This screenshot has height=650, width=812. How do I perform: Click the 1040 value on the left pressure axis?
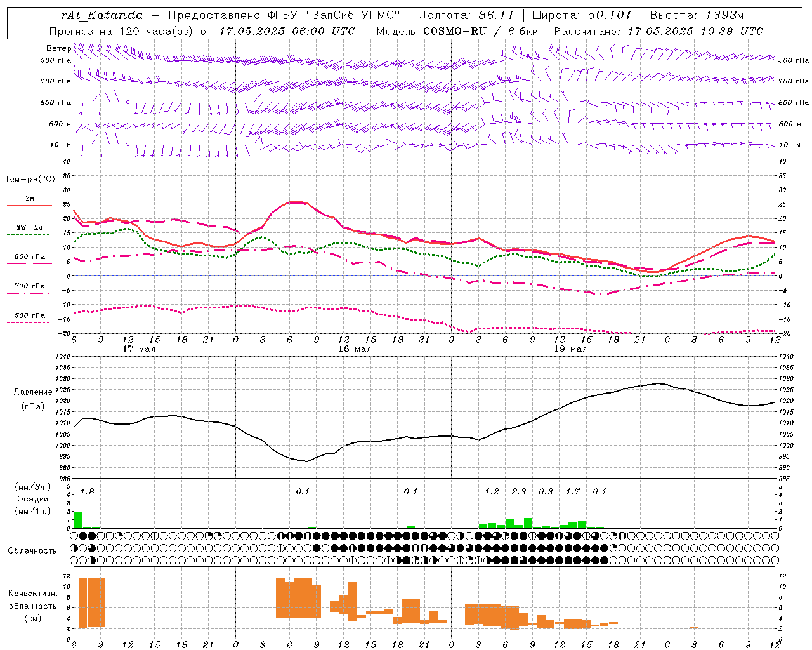(x=62, y=357)
